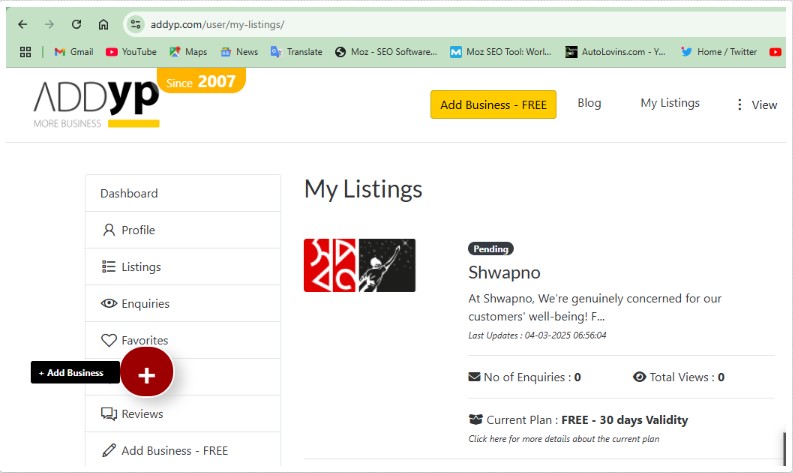
Task: Open the YouTube bookmark
Action: [x=131, y=52]
